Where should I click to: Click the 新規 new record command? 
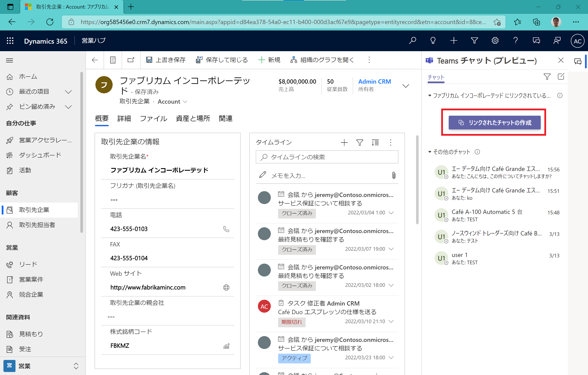point(269,60)
